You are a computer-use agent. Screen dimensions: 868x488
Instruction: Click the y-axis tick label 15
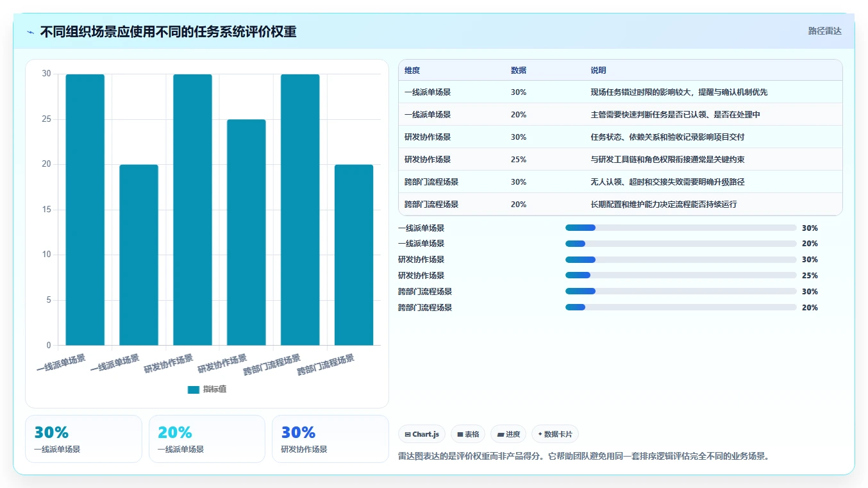(x=46, y=210)
